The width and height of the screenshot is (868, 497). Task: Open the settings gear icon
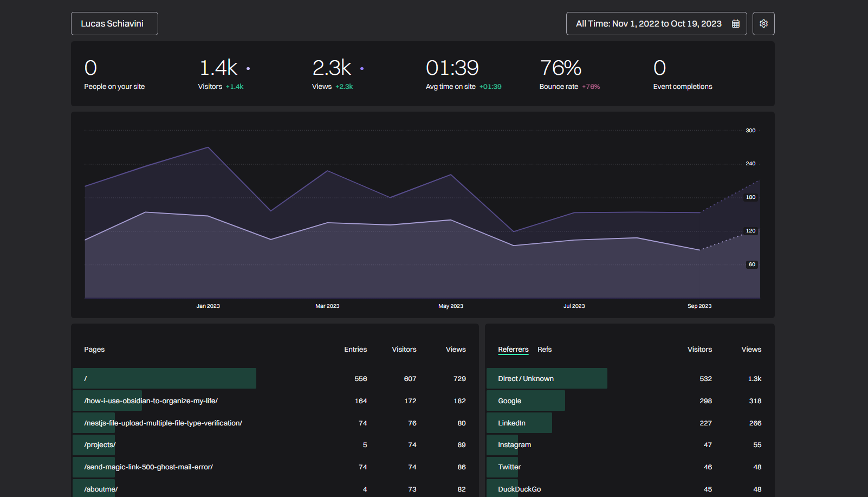point(763,24)
